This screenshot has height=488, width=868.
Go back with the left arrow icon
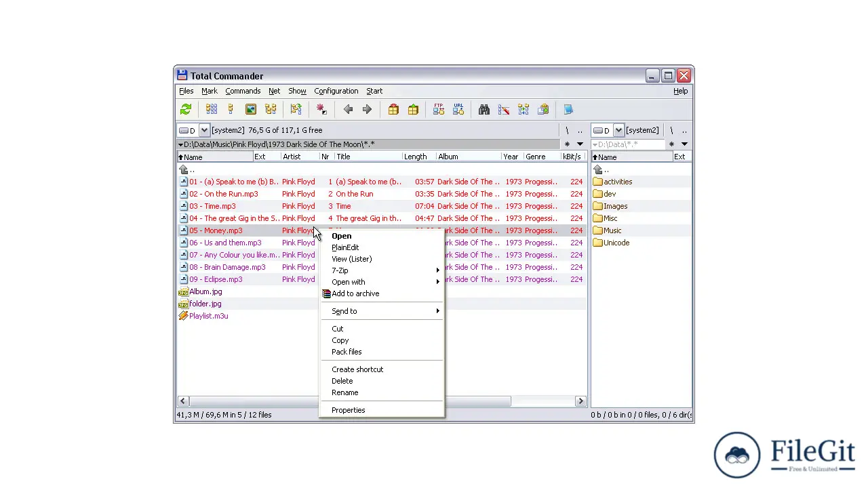[x=348, y=109]
